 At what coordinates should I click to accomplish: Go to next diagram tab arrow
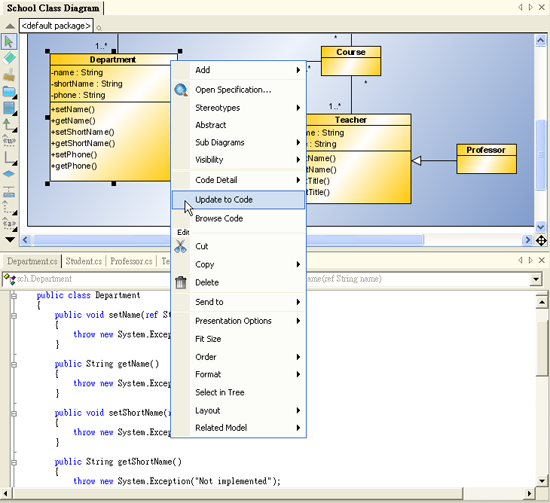coord(531,7)
